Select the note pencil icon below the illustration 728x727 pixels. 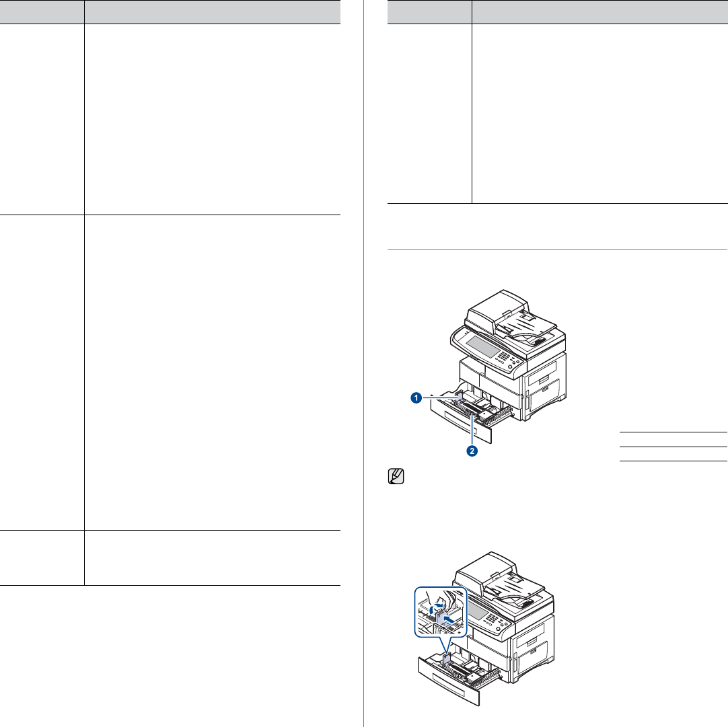[x=396, y=476]
